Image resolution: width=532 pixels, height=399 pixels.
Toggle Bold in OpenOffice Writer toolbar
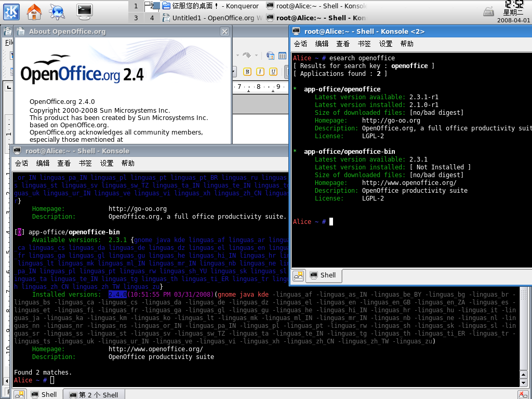pos(247,72)
